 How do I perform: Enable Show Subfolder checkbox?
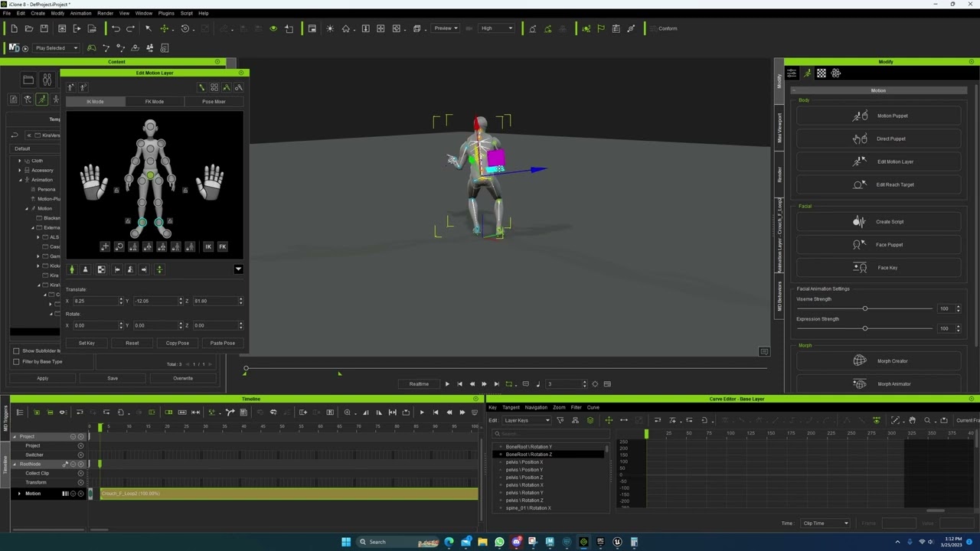point(16,351)
